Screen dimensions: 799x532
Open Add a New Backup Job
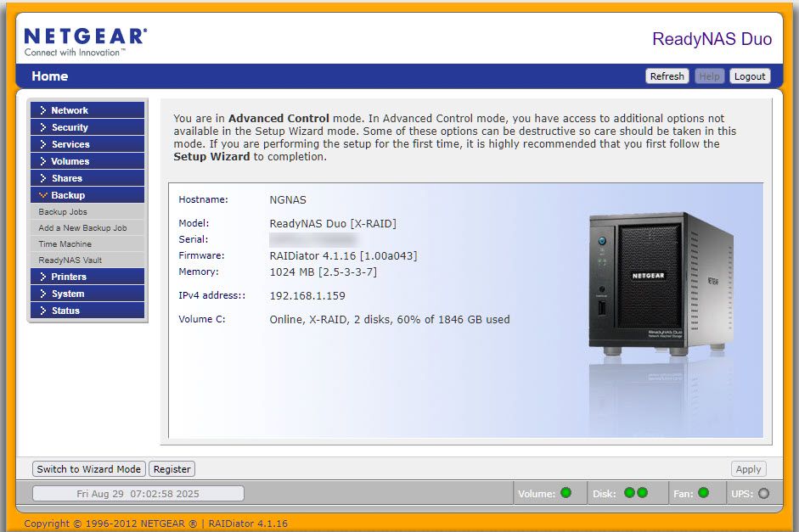click(82, 228)
